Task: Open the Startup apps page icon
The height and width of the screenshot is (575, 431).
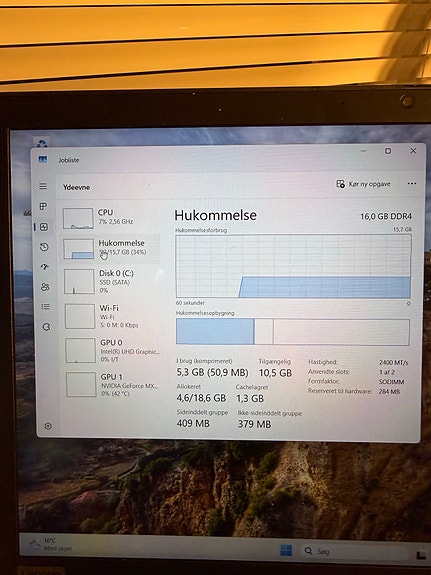Action: (x=45, y=267)
